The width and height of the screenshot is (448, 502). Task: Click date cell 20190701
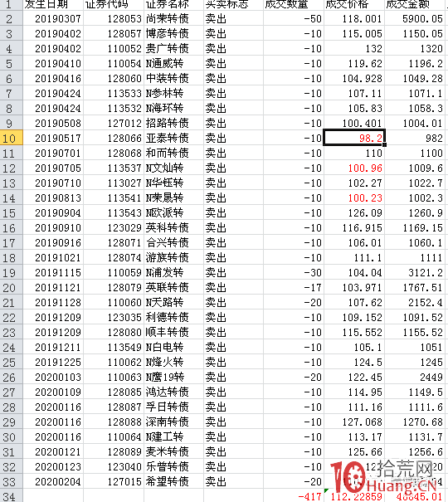pos(53,153)
